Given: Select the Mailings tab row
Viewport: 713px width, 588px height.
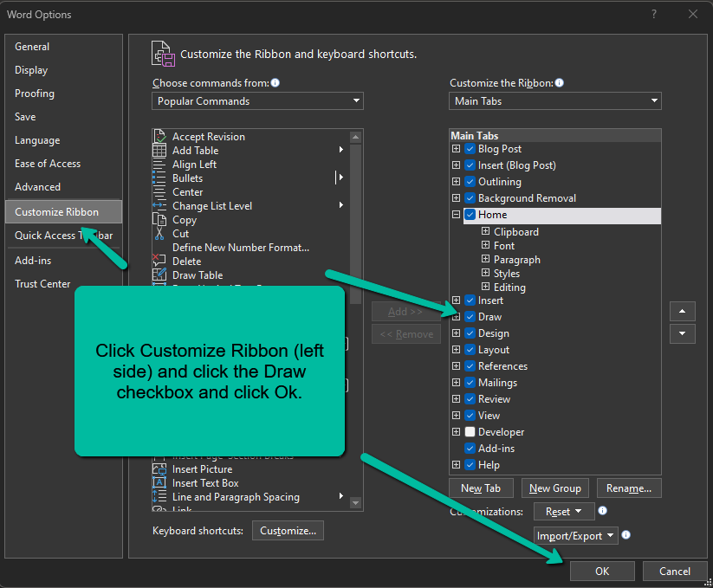Looking at the screenshot, I should click(x=554, y=383).
